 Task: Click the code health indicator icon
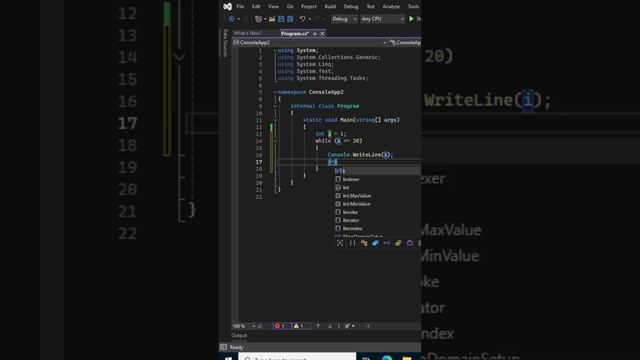[x=260, y=326]
